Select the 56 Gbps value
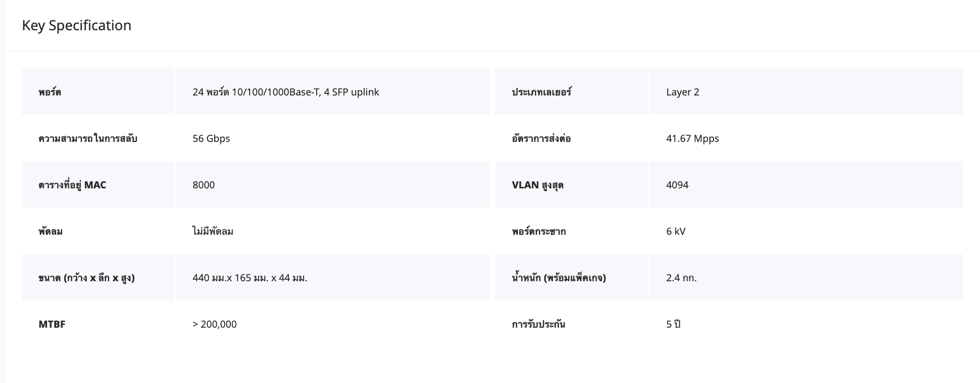 point(211,138)
